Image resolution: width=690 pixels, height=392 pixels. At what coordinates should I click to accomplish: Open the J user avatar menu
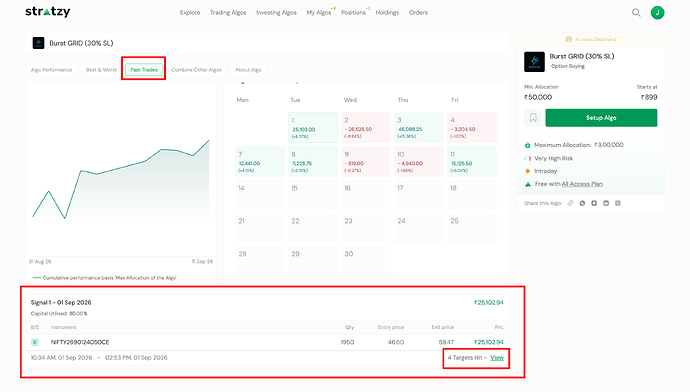coord(657,12)
